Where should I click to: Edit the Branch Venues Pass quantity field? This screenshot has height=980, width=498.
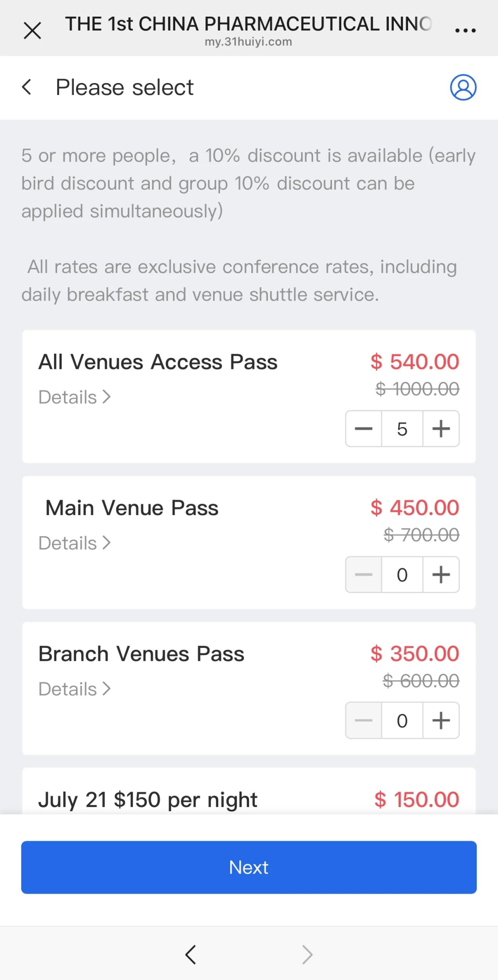402,720
